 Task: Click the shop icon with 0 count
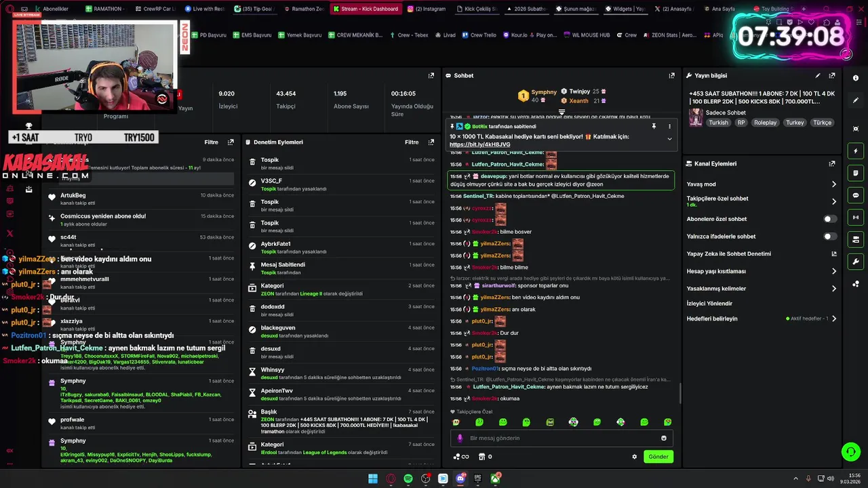484,457
